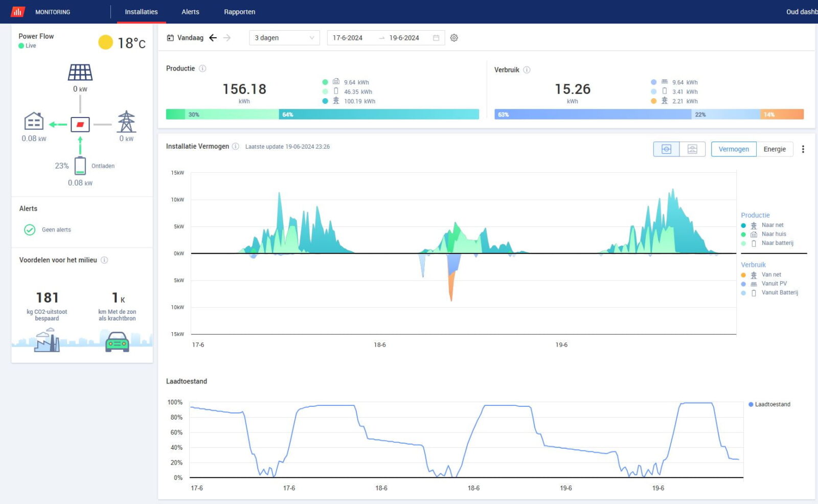The height and width of the screenshot is (504, 818).
Task: Click the battery icon in Power Flow
Action: coord(80,166)
